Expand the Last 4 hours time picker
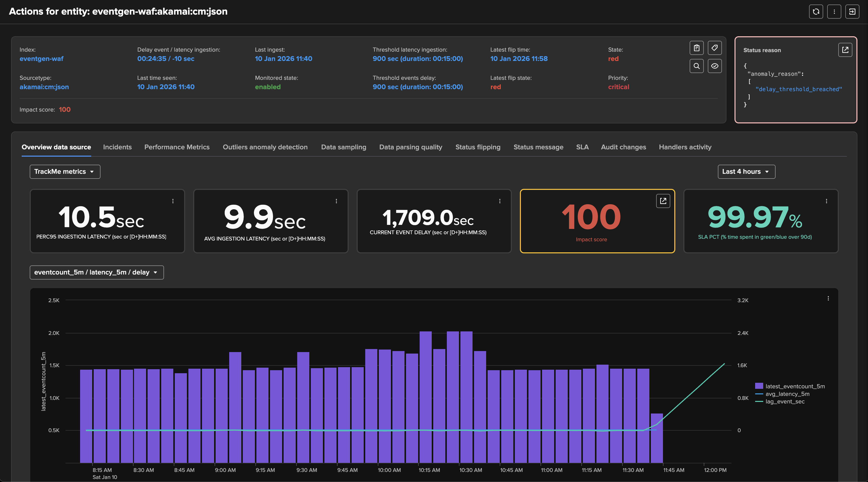The width and height of the screenshot is (868, 482). tap(746, 172)
